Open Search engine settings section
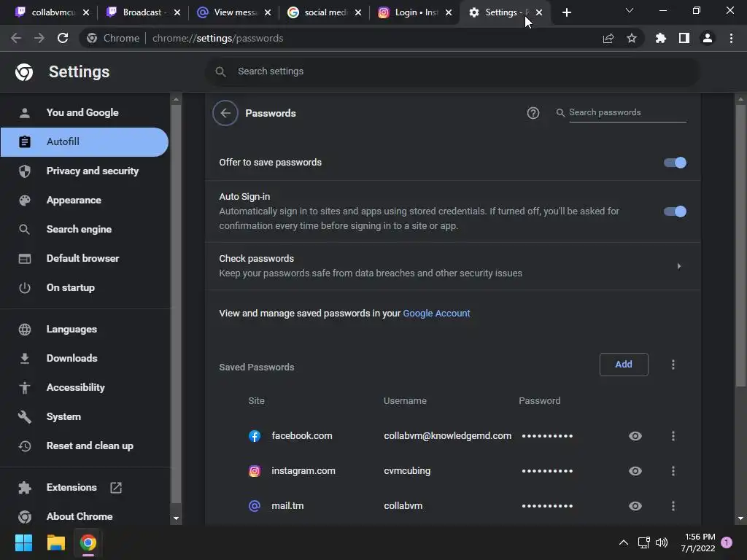The width and height of the screenshot is (747, 560). [85, 229]
